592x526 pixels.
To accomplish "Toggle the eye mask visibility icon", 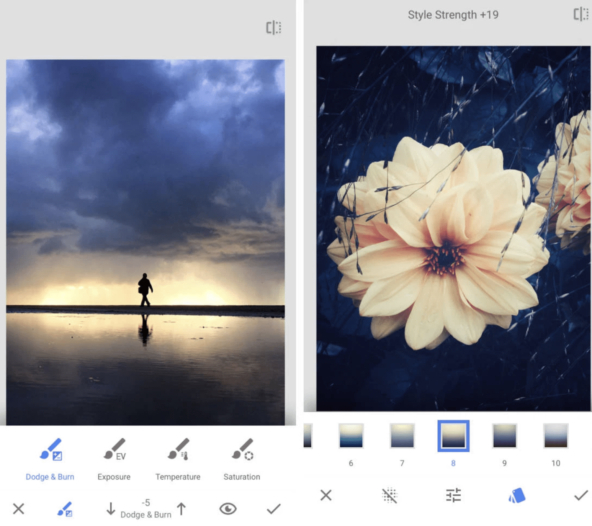I will (228, 509).
